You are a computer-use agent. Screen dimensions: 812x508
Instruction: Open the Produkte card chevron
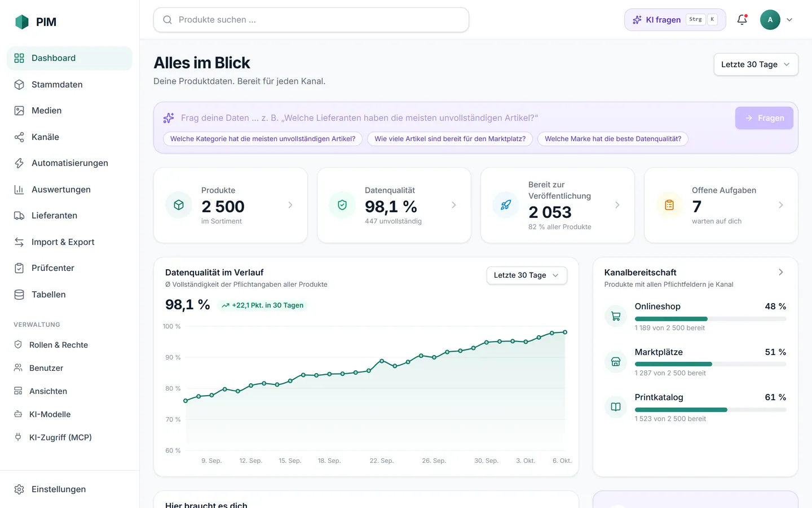coord(290,205)
